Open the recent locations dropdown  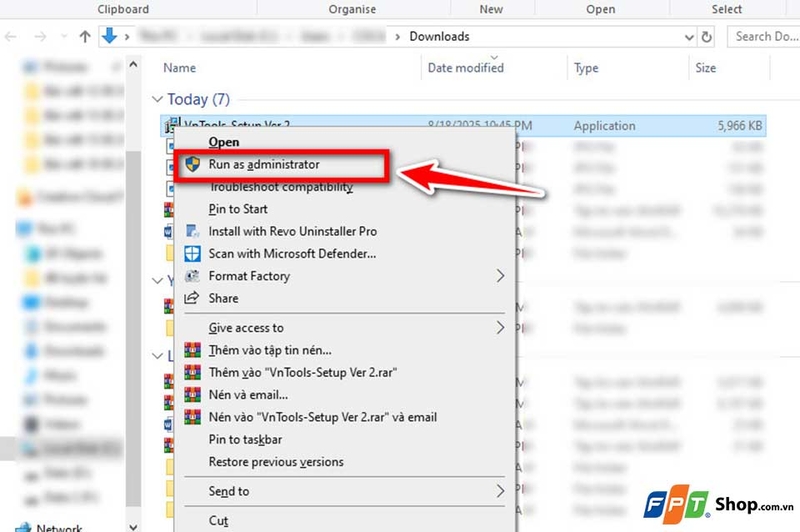coord(64,36)
